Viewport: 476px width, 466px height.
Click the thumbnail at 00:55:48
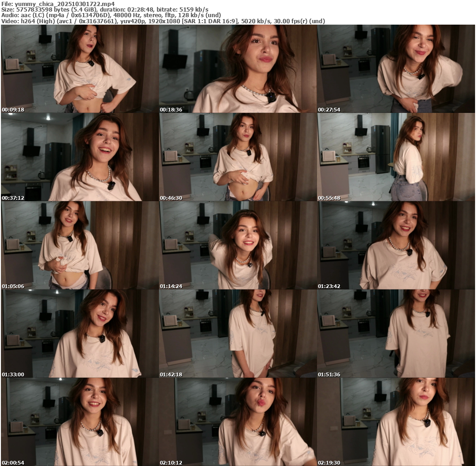click(396, 157)
